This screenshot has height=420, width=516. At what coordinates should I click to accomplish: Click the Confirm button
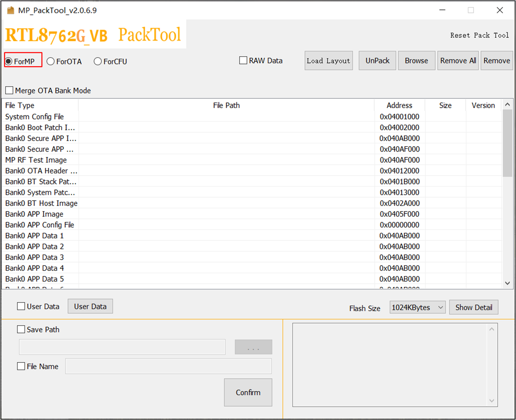248,392
